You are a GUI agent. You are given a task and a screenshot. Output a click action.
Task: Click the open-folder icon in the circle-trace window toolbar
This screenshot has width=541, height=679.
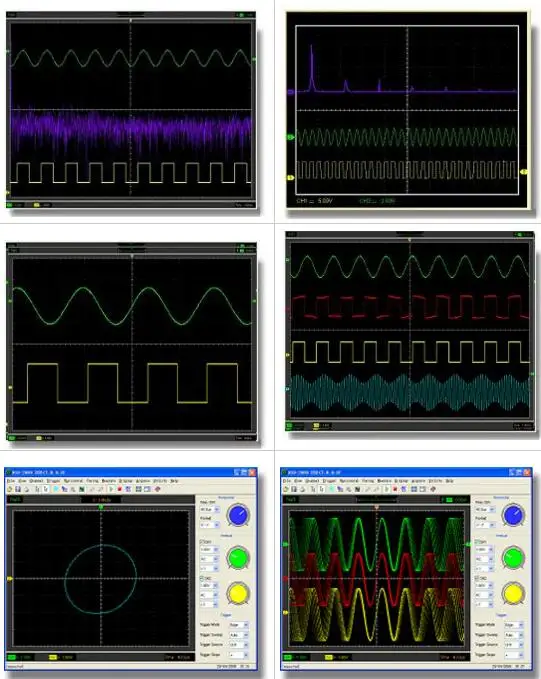tap(9, 489)
